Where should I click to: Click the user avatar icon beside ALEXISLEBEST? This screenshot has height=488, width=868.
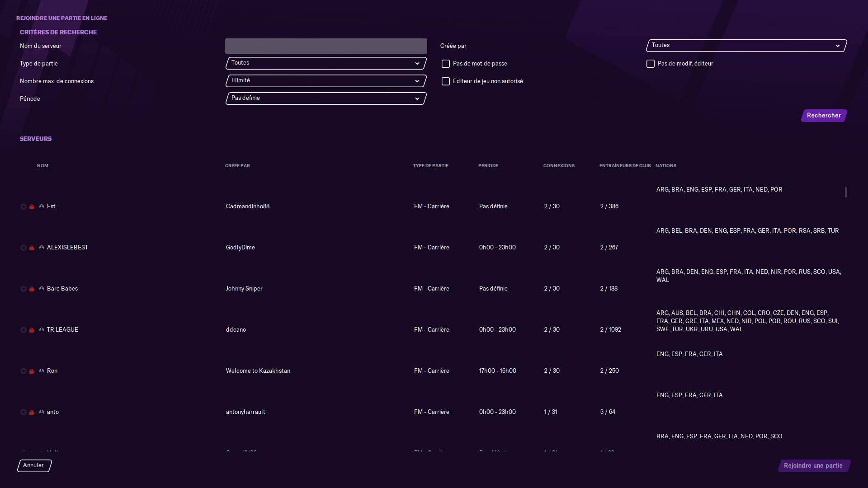coord(42,248)
